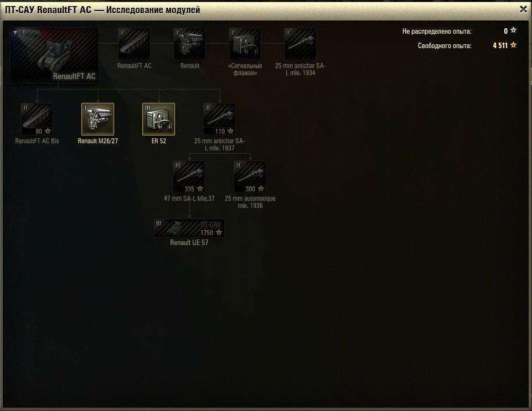Click the Renault M26/27 label
The width and height of the screenshot is (532, 411).
(98, 141)
